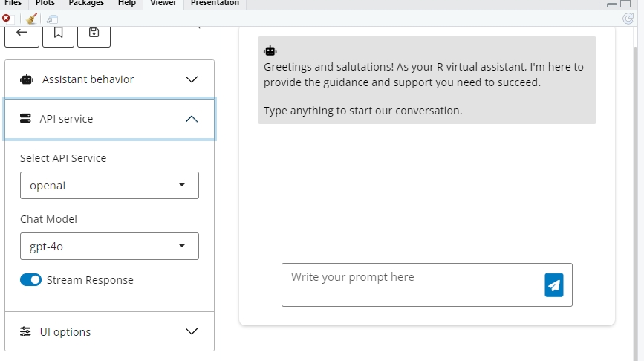644x361 pixels.
Task: Click sliders icon beside UI options
Action: pyautogui.click(x=25, y=331)
